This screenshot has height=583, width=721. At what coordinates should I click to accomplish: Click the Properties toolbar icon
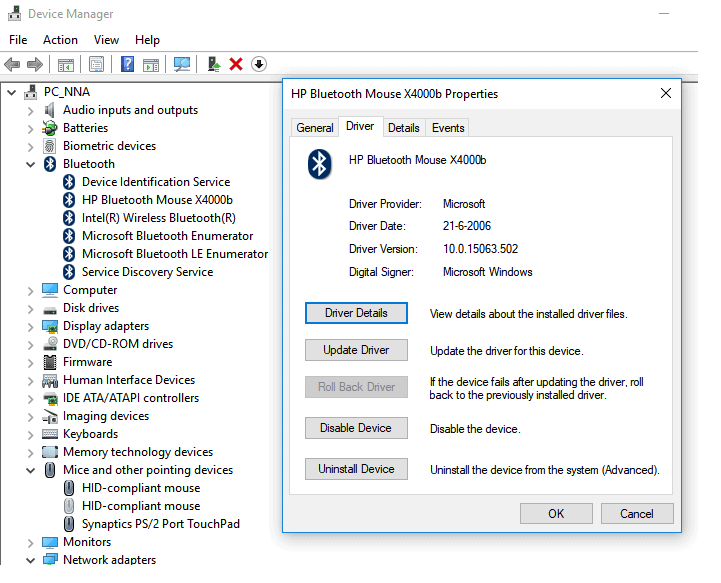click(97, 64)
